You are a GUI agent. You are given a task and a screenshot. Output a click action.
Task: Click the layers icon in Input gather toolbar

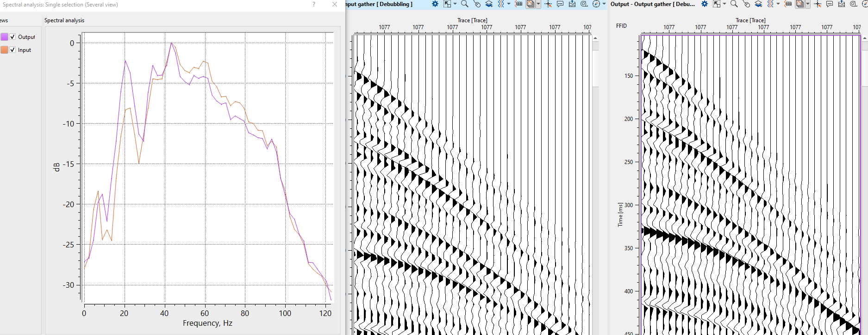[x=489, y=4]
